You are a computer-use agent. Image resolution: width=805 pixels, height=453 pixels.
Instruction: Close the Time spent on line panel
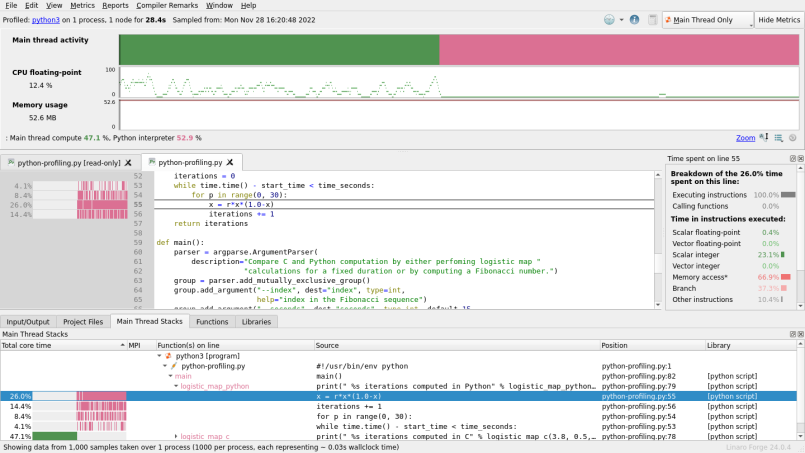point(800,159)
